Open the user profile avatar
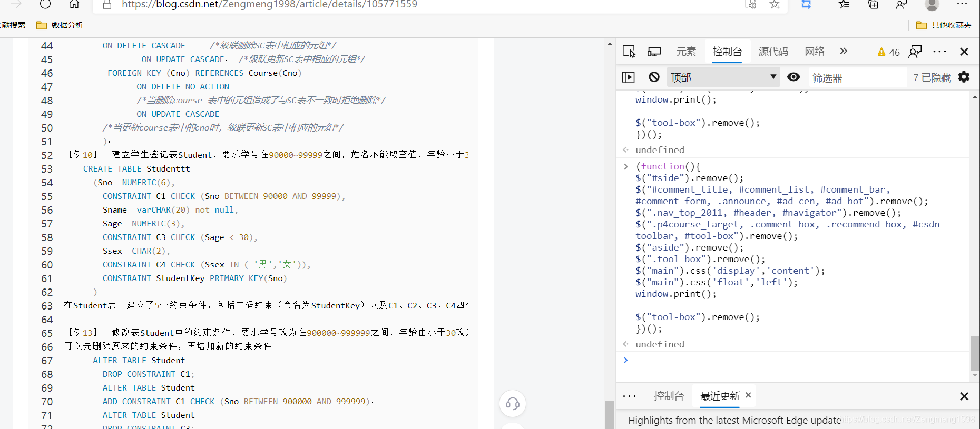980x429 pixels. pyautogui.click(x=932, y=5)
